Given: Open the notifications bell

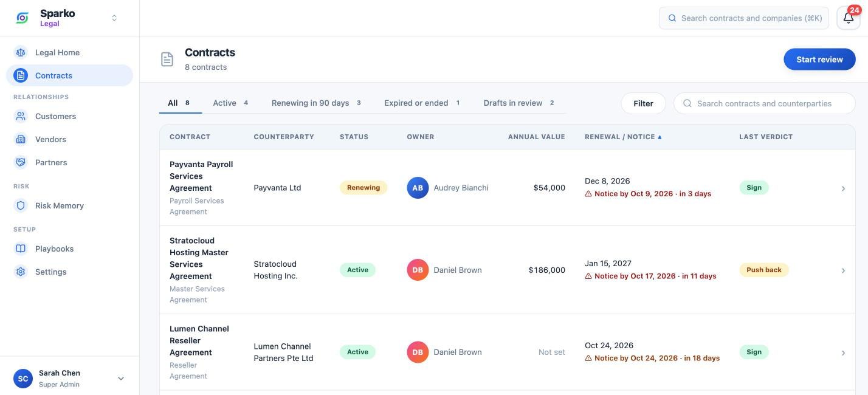Looking at the screenshot, I should (849, 18).
